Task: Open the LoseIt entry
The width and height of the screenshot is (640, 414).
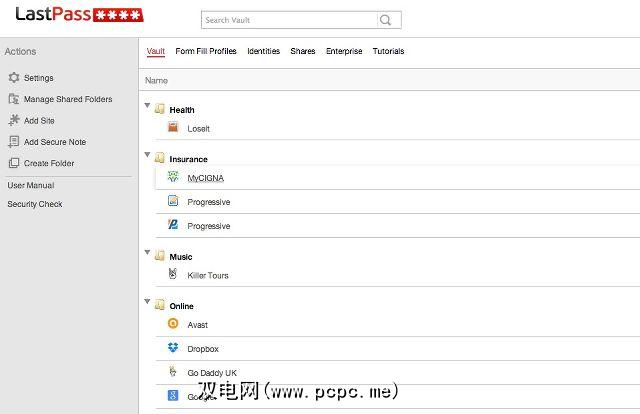Action: [198, 129]
